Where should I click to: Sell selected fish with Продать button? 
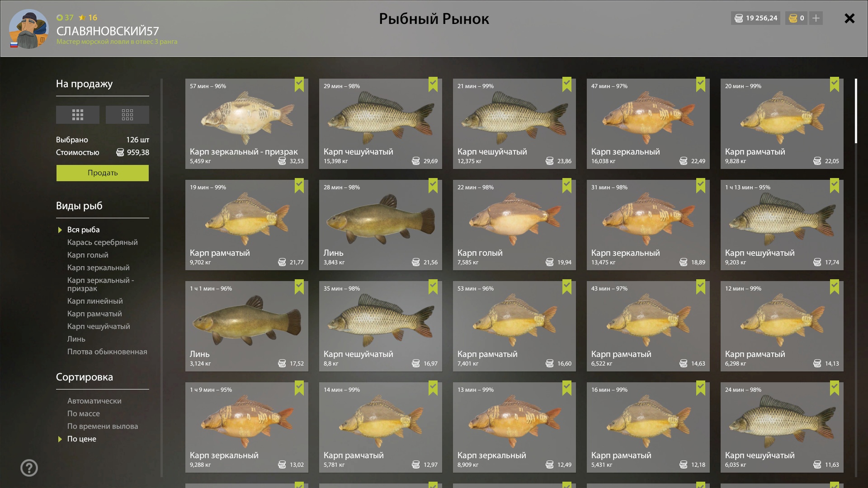(103, 173)
